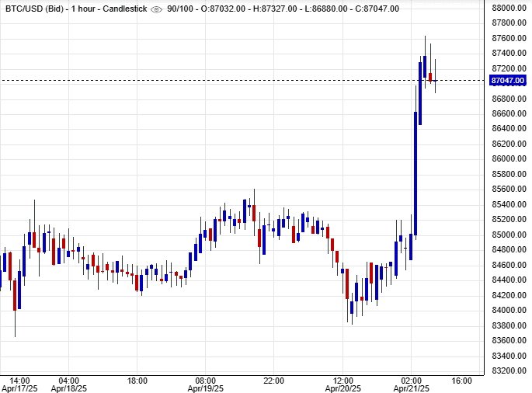Click the highlighted 87047.00 current price tag
This screenshot has height=393, width=532.
[x=509, y=80]
